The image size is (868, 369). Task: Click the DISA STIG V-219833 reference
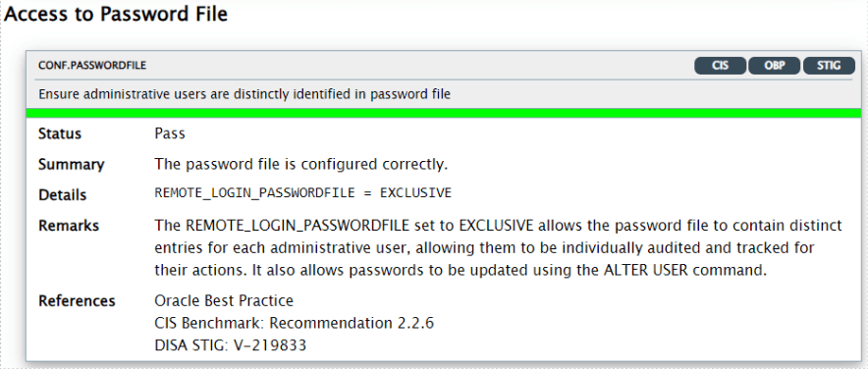(231, 345)
